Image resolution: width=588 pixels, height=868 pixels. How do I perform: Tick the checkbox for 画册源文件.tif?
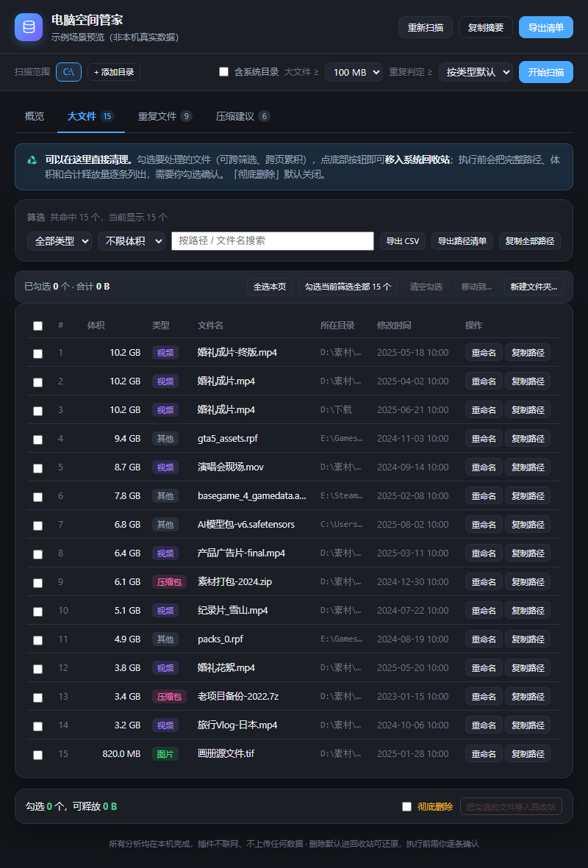(37, 755)
